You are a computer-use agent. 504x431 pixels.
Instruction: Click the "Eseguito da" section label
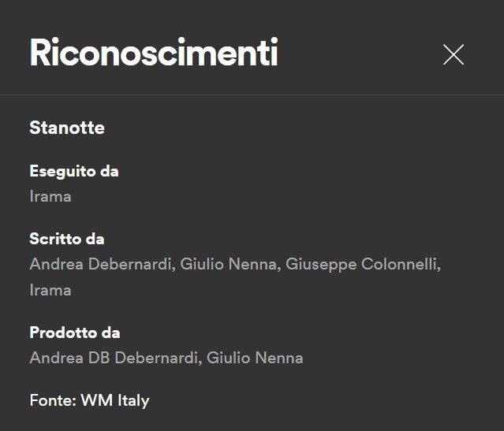74,171
